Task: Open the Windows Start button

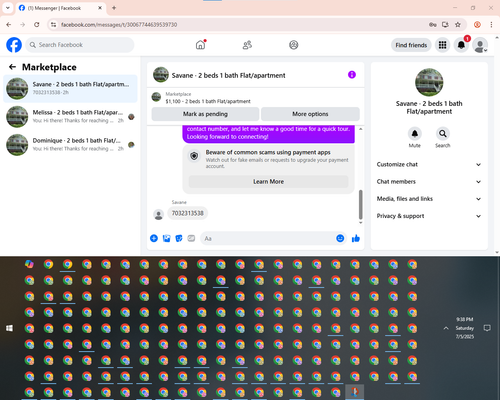Action: coord(9,328)
